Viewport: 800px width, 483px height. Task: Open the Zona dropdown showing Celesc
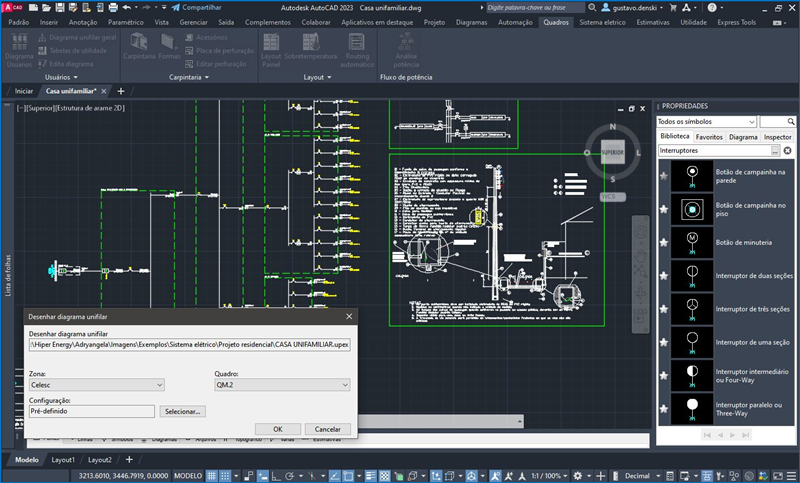[x=96, y=384]
